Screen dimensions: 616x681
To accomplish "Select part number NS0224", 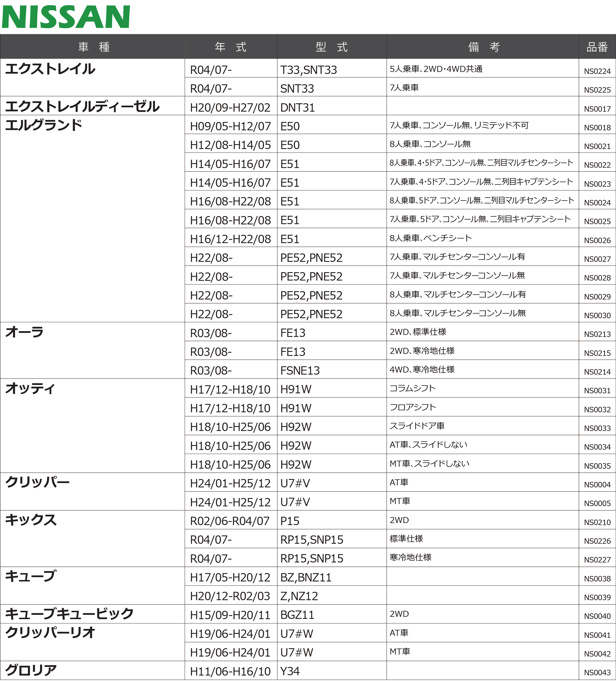I will point(597,71).
